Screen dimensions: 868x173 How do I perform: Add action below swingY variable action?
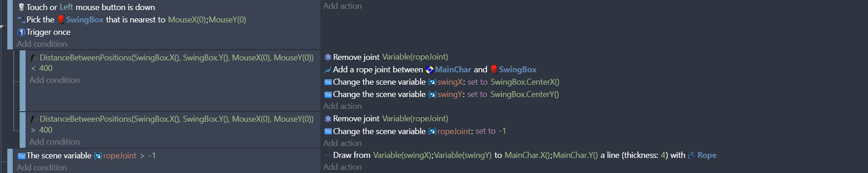pyautogui.click(x=342, y=106)
